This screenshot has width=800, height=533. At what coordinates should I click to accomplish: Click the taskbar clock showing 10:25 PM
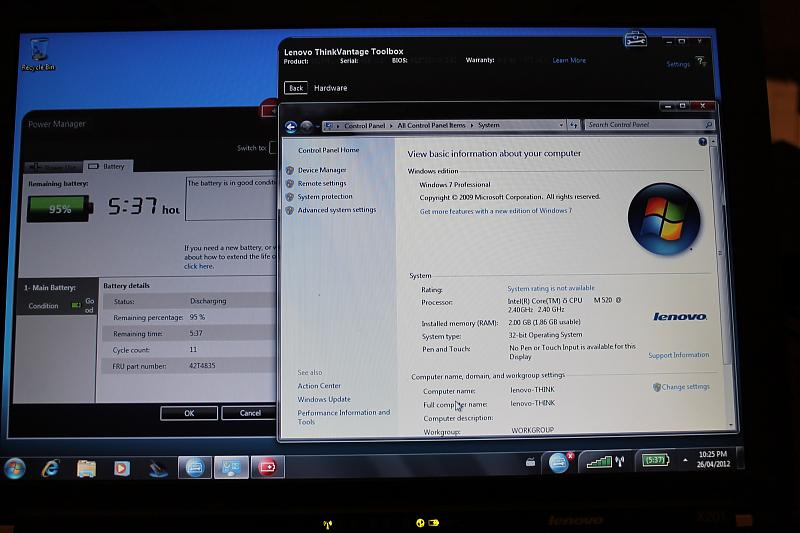coord(713,459)
